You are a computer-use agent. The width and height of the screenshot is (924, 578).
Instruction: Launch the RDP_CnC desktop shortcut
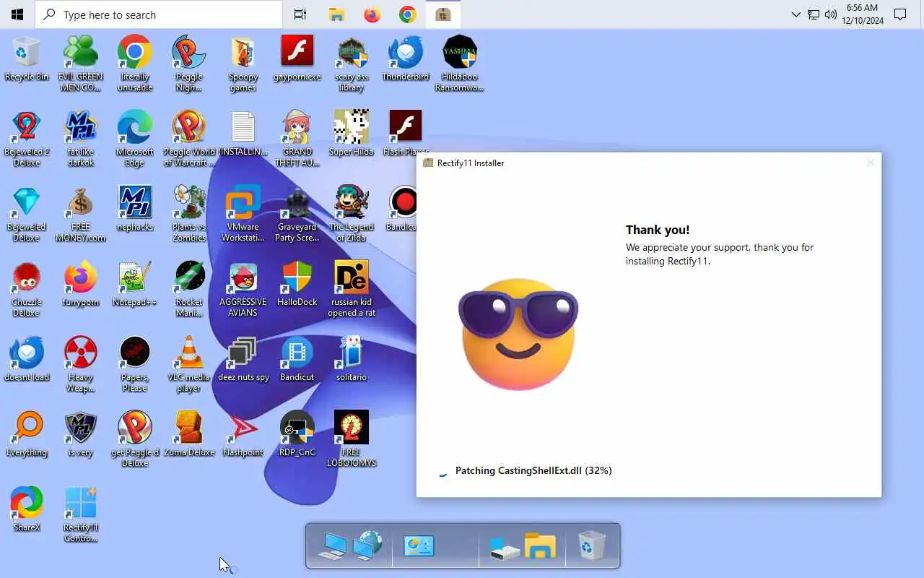(x=297, y=435)
